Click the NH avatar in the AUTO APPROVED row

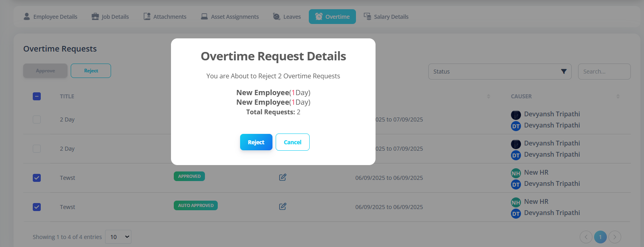(516, 202)
